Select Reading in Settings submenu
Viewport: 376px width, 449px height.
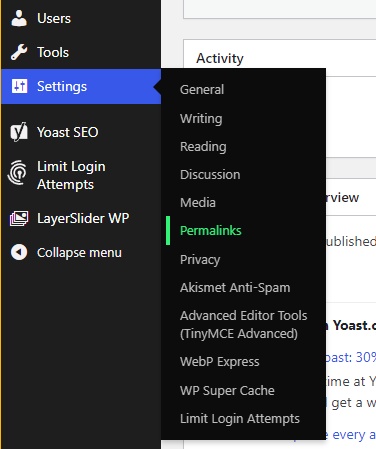click(203, 147)
